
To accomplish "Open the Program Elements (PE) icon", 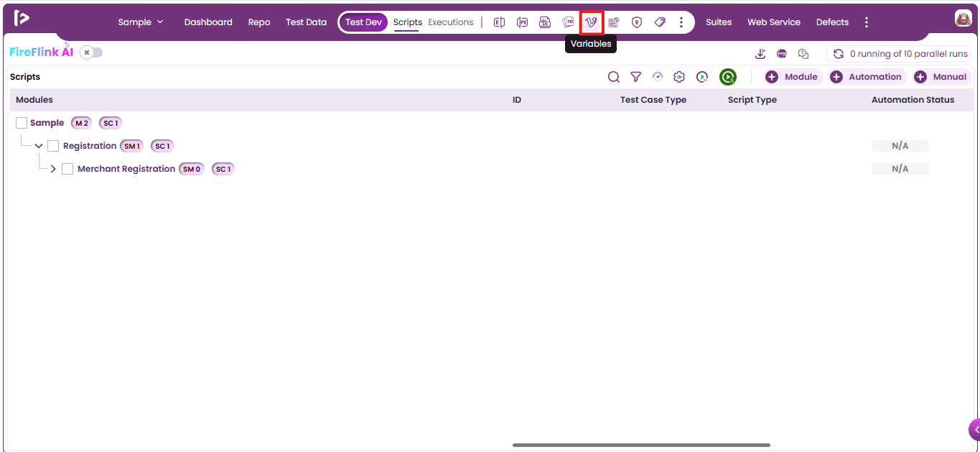I will point(522,22).
